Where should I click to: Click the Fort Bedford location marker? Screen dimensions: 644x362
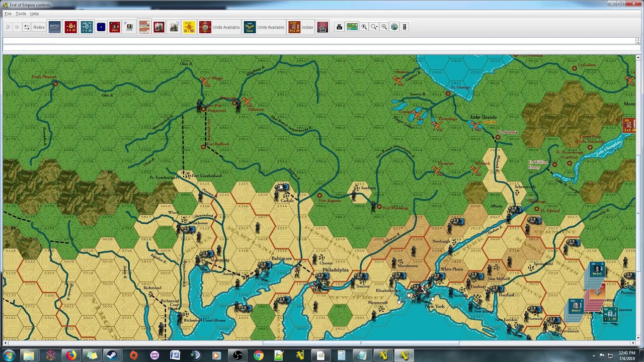click(x=203, y=147)
